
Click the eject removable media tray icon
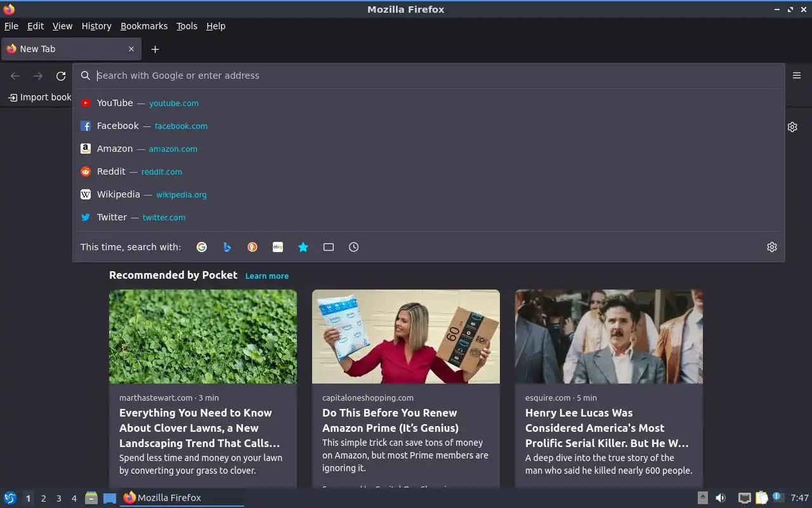tap(702, 498)
